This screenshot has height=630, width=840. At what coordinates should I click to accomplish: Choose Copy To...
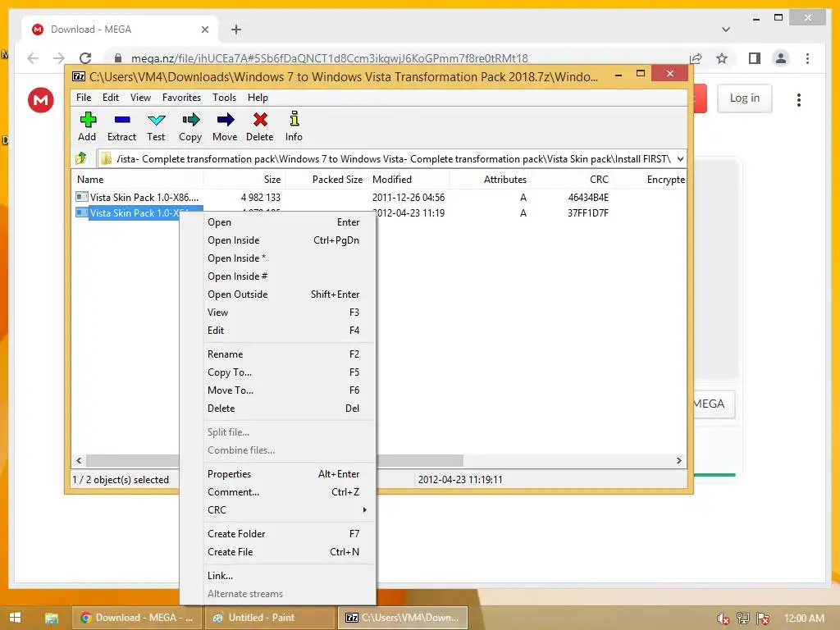click(x=285, y=372)
